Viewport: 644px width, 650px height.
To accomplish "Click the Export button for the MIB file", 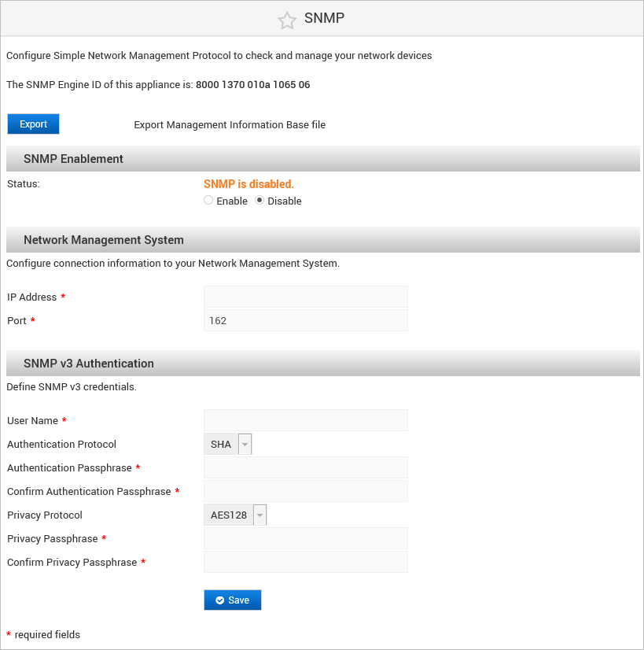I will pyautogui.click(x=33, y=124).
